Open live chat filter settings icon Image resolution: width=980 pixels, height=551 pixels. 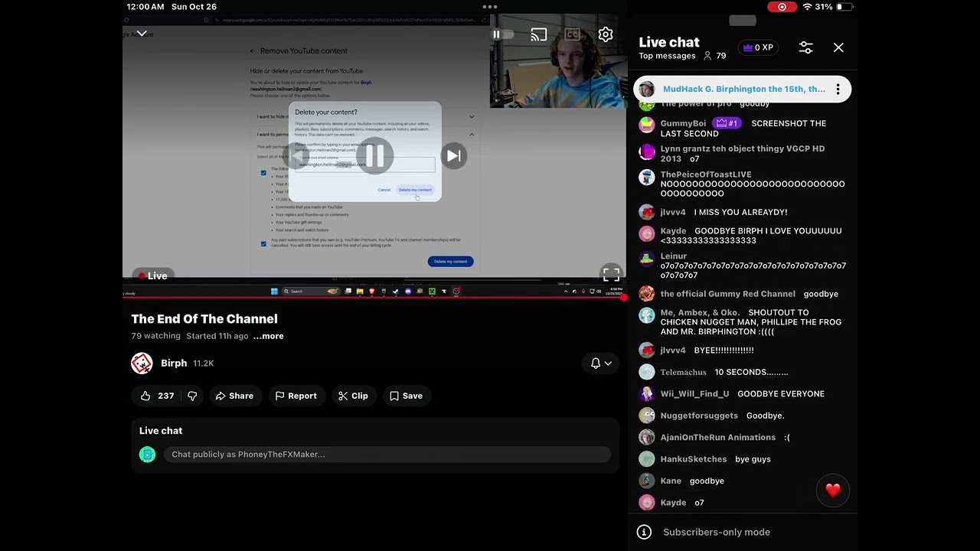pyautogui.click(x=805, y=47)
